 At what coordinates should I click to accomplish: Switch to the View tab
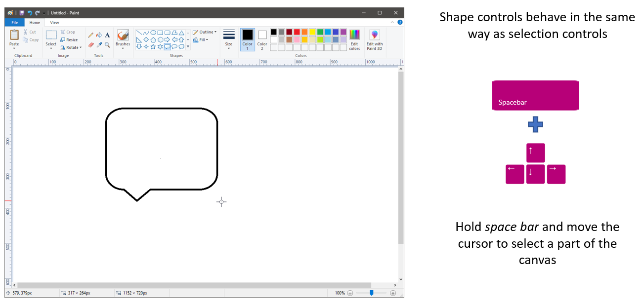coord(54,22)
